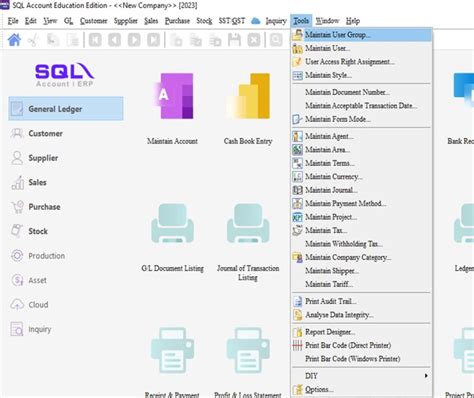
Task: Click the cloud icon in menu bar
Action: pyautogui.click(x=255, y=21)
